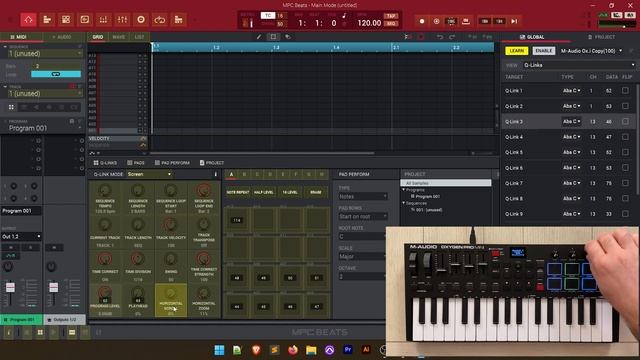Toggle Flip checkbox for Q-Link 2
The image size is (640, 360).
pos(625,106)
